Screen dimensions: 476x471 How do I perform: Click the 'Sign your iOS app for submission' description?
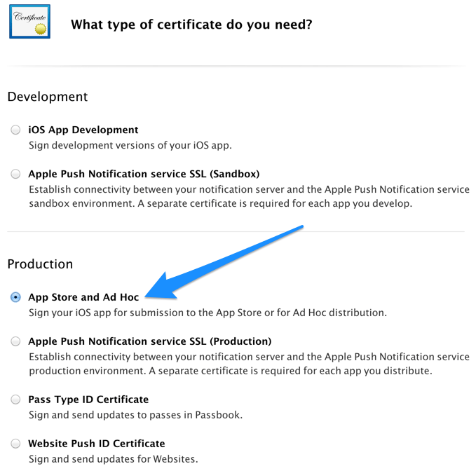click(208, 313)
